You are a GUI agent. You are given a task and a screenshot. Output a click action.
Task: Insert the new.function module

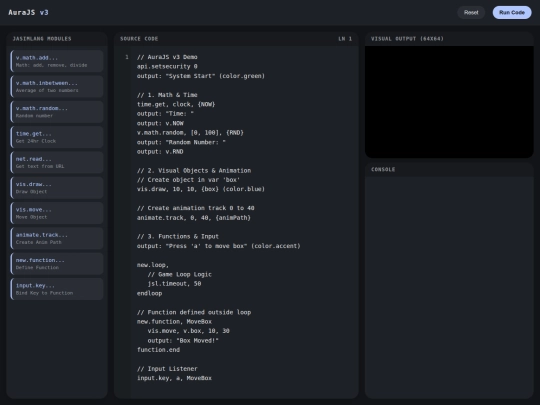click(x=57, y=263)
